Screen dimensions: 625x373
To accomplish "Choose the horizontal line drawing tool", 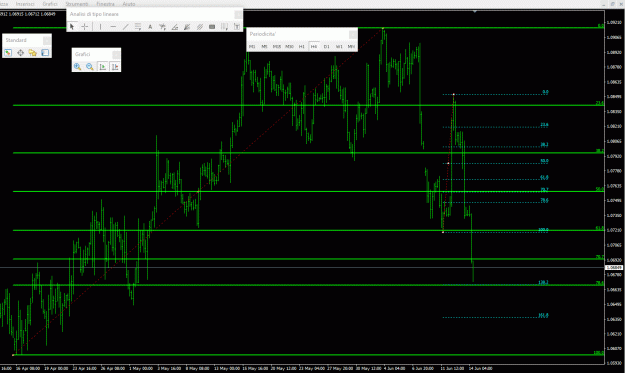I will coord(113,27).
